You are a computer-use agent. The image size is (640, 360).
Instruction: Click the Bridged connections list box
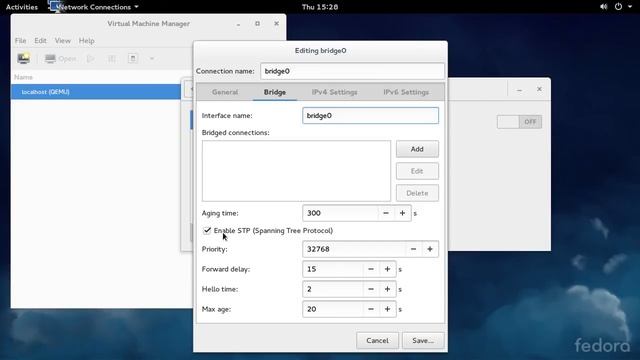[x=296, y=171]
